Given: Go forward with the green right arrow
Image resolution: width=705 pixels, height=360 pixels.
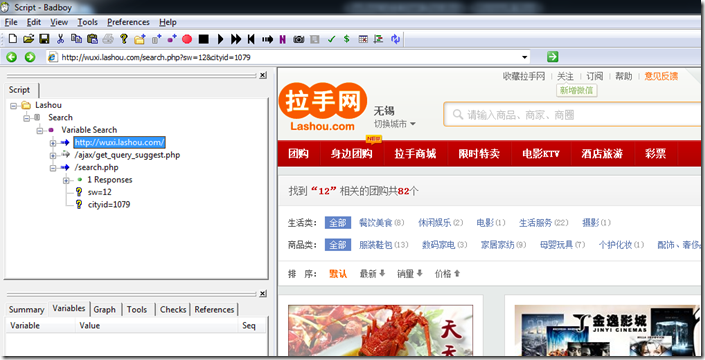Looking at the screenshot, I should tap(30, 57).
